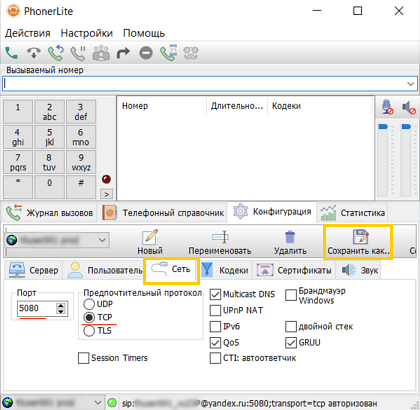Viewport: 420px width, 410px height.
Task: Click the Новый profile button
Action: tap(150, 242)
